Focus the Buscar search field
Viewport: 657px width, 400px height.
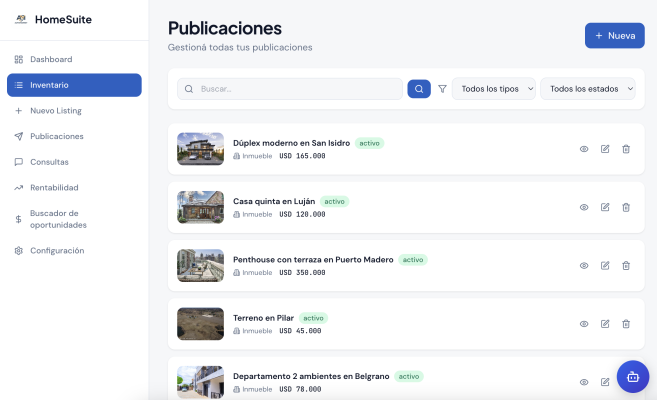coord(290,89)
